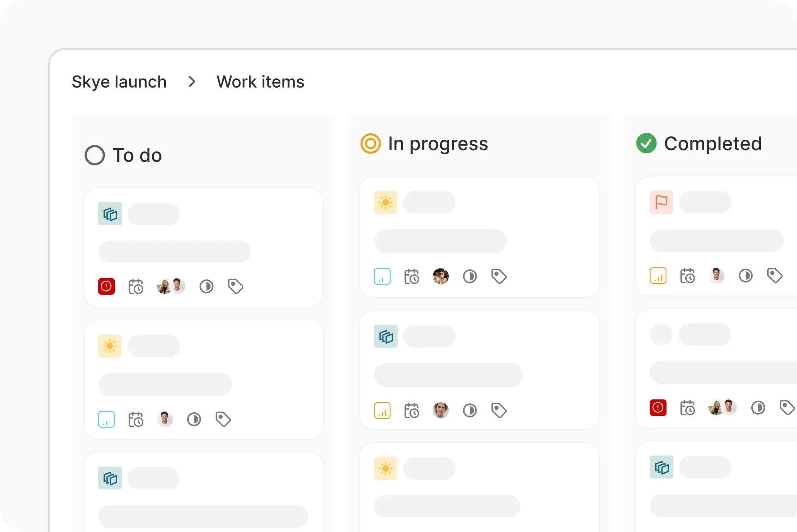
Task: Click the half-circle contrast icon on first To do card
Action: (x=206, y=286)
